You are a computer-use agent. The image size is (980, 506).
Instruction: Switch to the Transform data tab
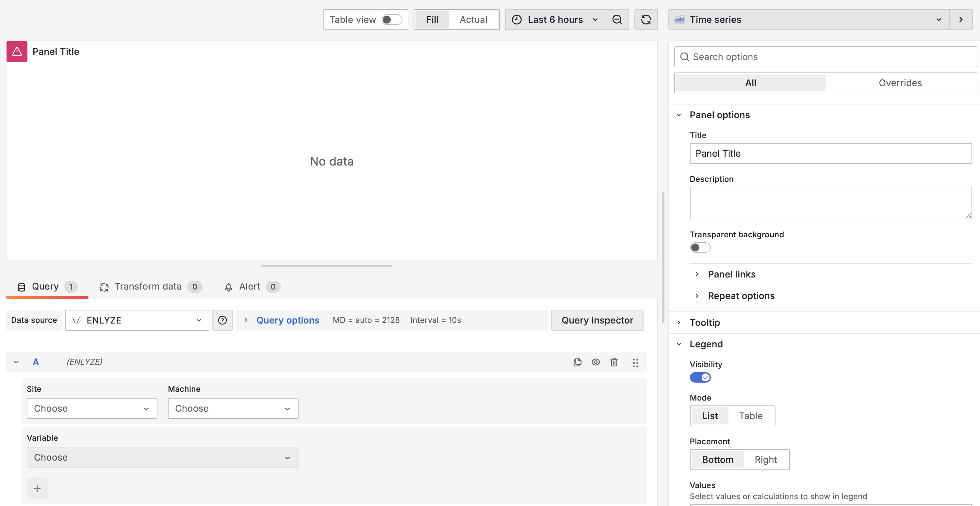click(148, 287)
